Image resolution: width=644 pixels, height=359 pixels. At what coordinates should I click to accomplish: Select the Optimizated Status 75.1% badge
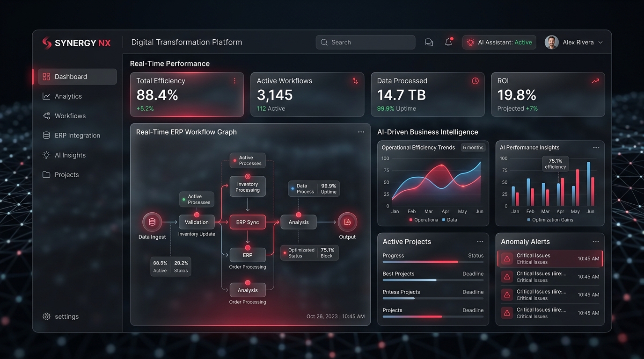[x=309, y=253]
